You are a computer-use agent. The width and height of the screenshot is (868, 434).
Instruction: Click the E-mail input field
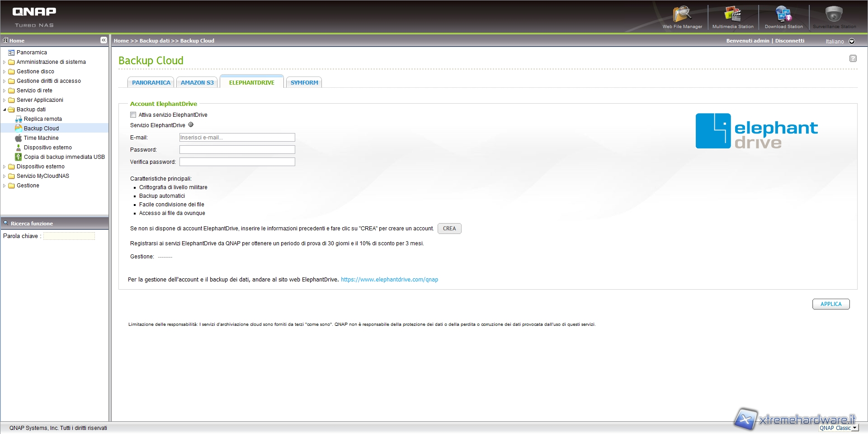click(x=237, y=138)
